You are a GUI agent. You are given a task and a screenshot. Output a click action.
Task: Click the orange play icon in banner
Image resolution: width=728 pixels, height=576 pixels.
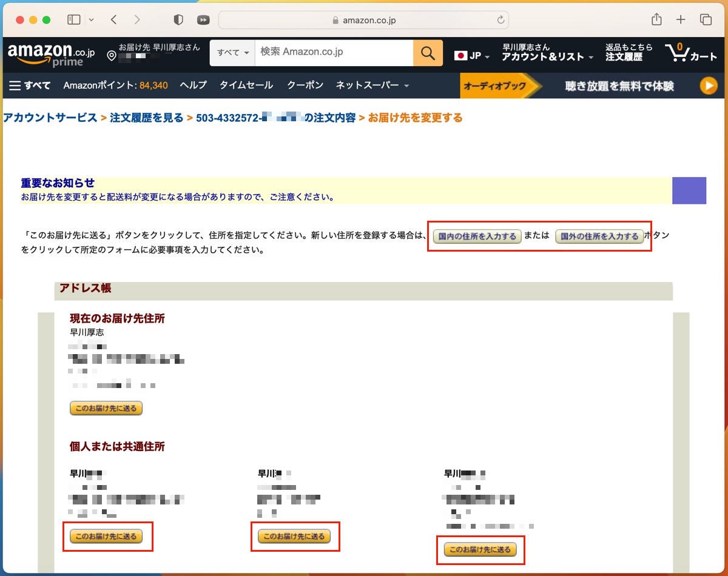pos(709,85)
